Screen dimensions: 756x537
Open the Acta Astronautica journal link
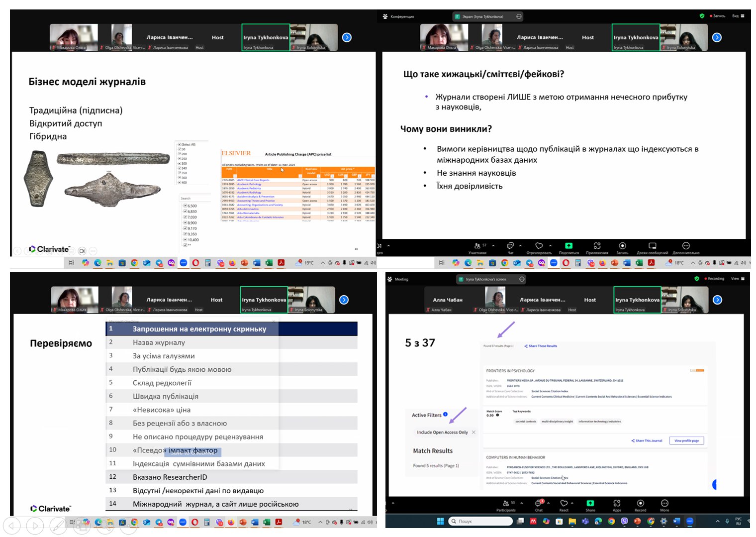coord(248,209)
